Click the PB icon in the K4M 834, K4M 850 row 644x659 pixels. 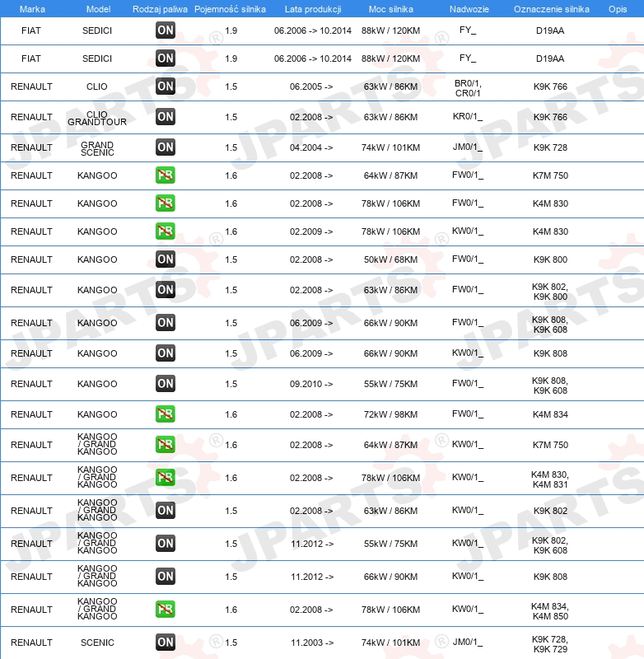pyautogui.click(x=165, y=610)
